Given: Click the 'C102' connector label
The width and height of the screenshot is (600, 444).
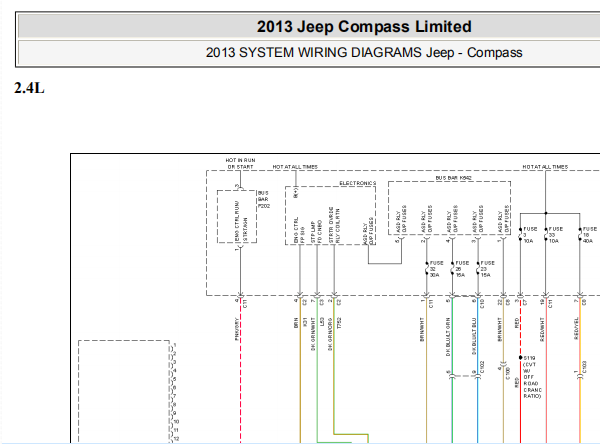Looking at the screenshot, I should [482, 367].
